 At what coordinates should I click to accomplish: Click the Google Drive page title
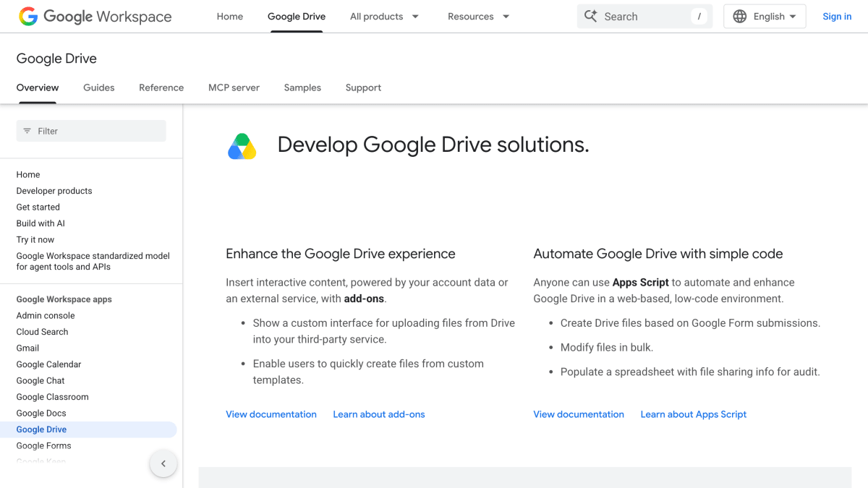click(56, 59)
